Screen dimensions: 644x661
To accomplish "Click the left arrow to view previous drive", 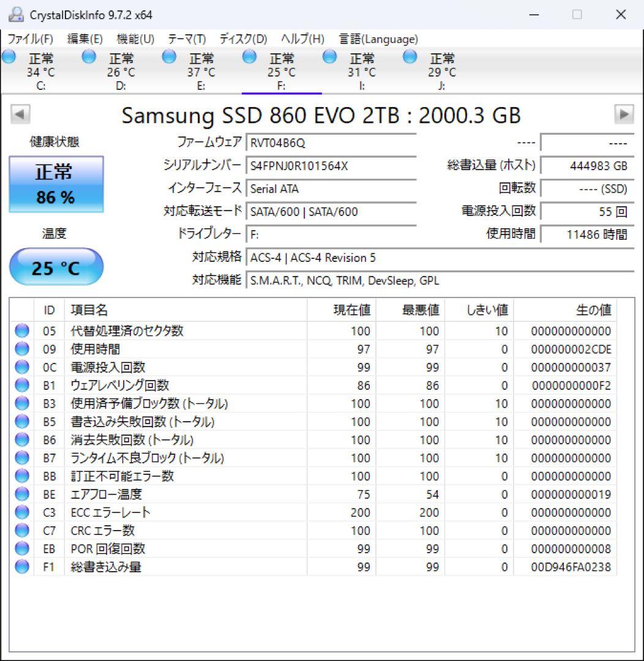I will [x=20, y=114].
